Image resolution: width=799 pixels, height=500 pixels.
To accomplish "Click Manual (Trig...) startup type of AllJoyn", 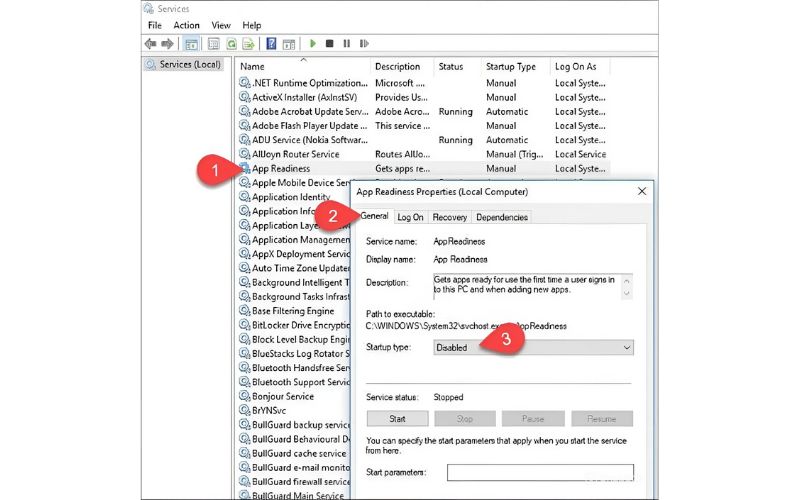I will click(x=515, y=154).
